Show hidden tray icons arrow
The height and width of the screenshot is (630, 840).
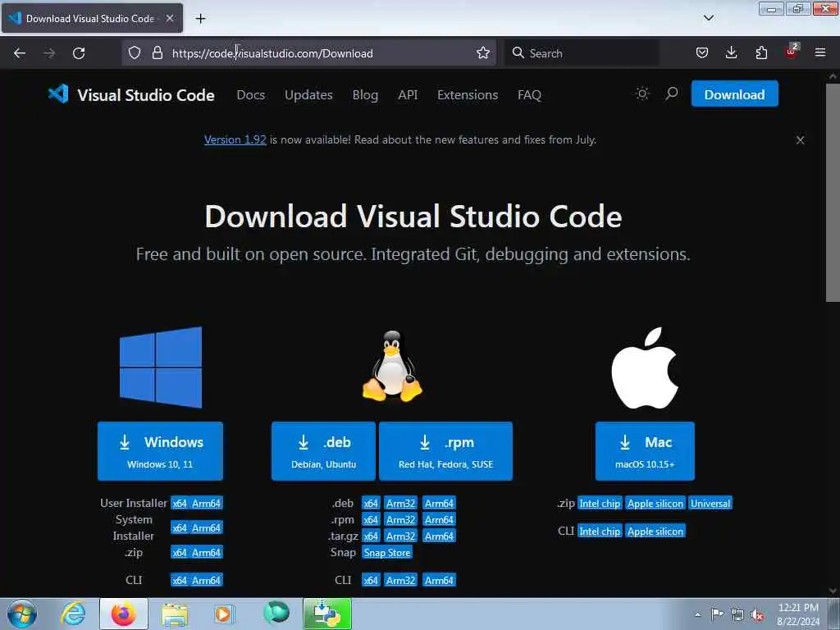click(697, 615)
